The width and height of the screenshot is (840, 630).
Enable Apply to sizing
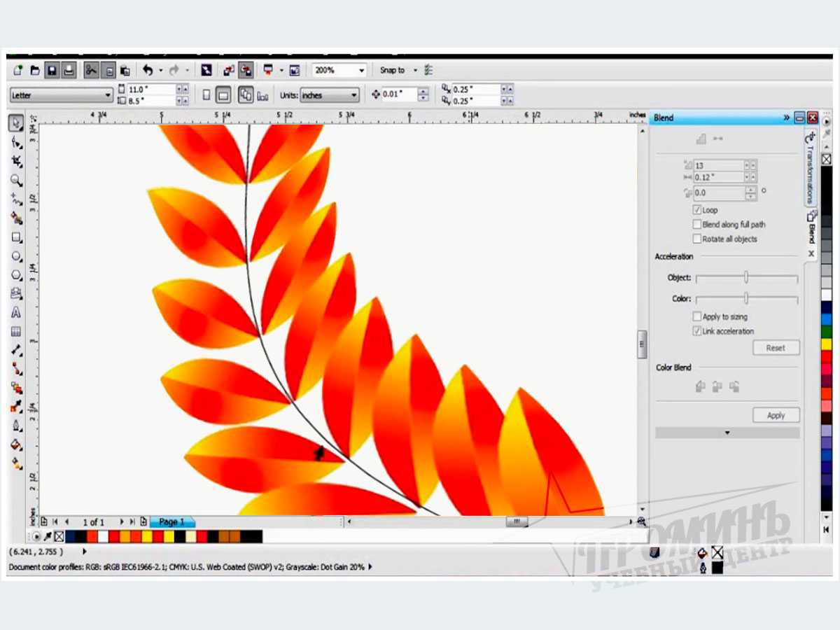[697, 317]
